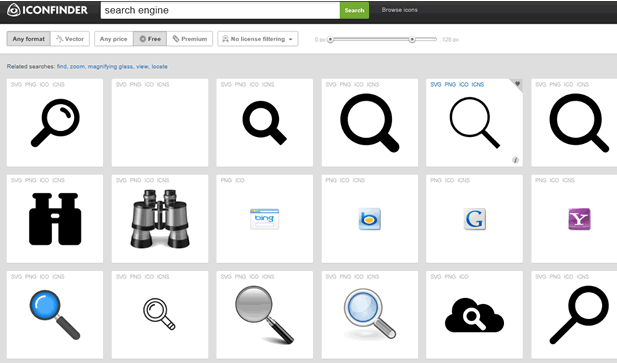Select the purple Yahoo 'Y' icon
This screenshot has width=617, height=363.
579,219
